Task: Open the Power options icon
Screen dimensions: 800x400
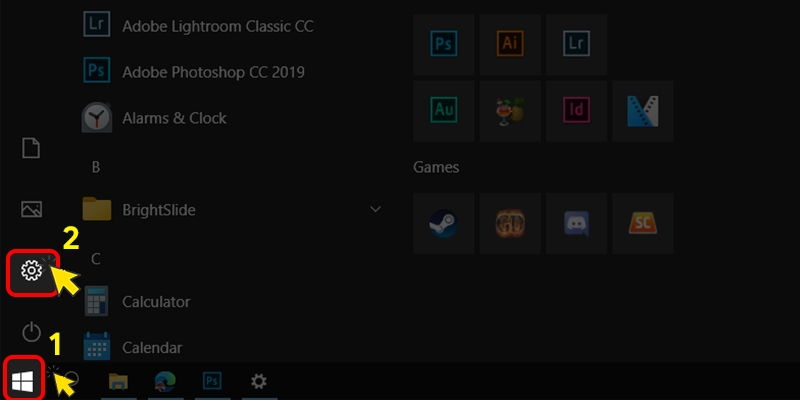Action: [31, 332]
